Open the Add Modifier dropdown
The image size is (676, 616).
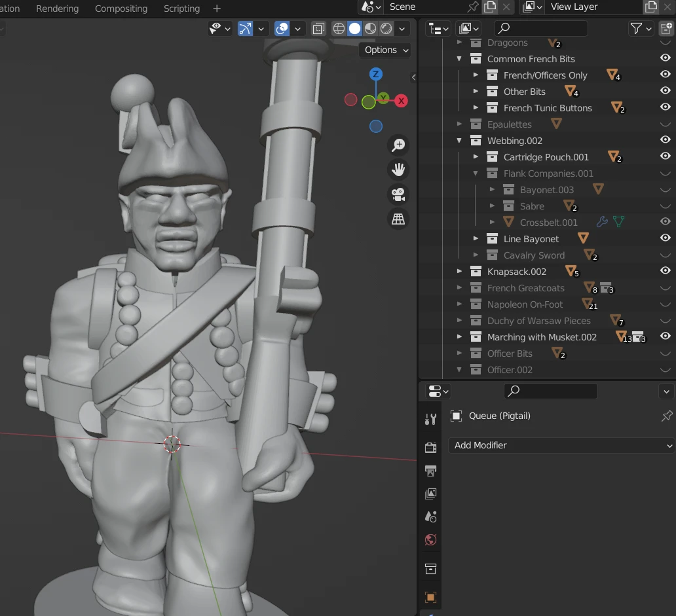click(561, 445)
